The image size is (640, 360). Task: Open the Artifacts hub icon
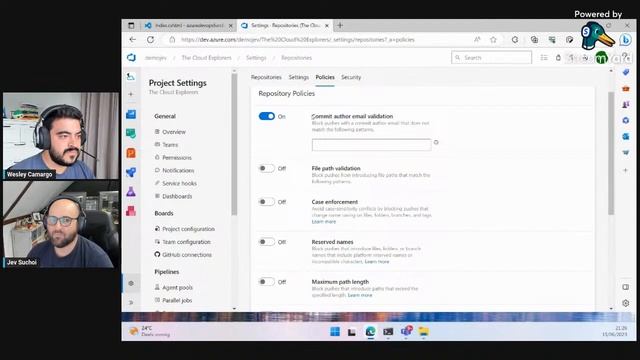coord(131,211)
